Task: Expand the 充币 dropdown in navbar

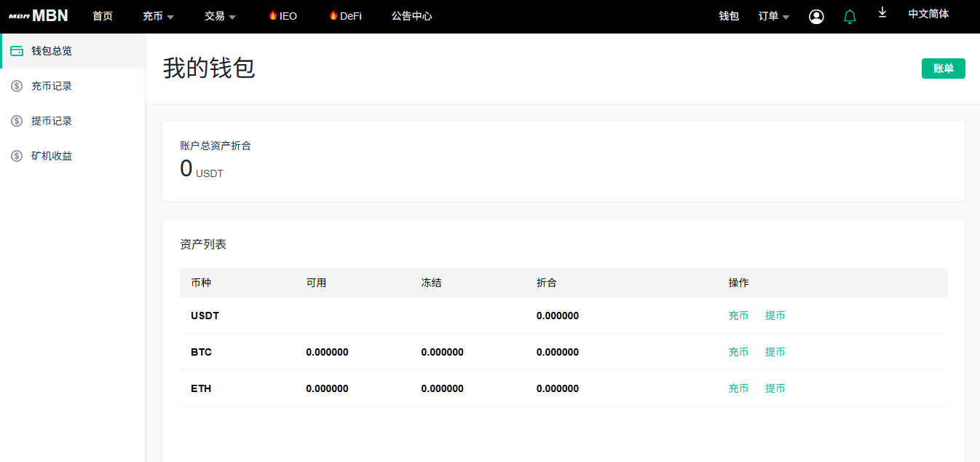Action: pos(158,16)
